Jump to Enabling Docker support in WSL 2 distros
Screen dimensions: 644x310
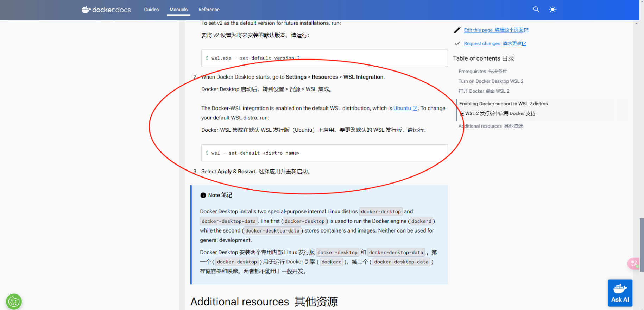pos(503,104)
